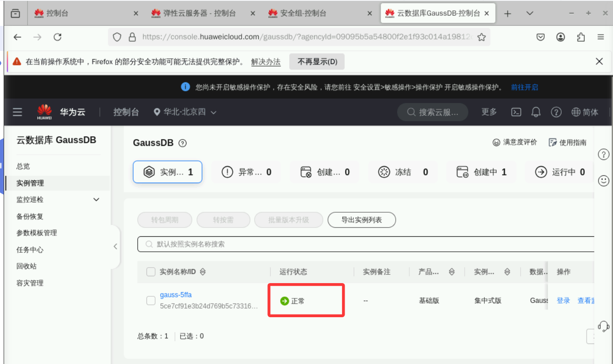The image size is (613, 364).
Task: Bookmark this page with the star icon
Action: (x=482, y=37)
